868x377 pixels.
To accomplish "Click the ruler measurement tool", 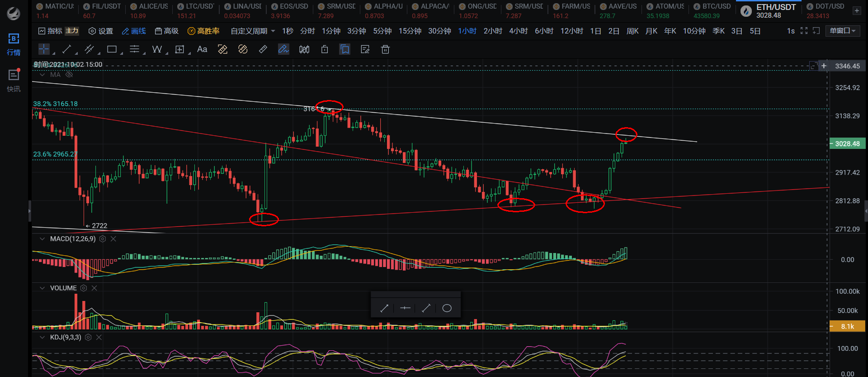I will click(x=263, y=49).
